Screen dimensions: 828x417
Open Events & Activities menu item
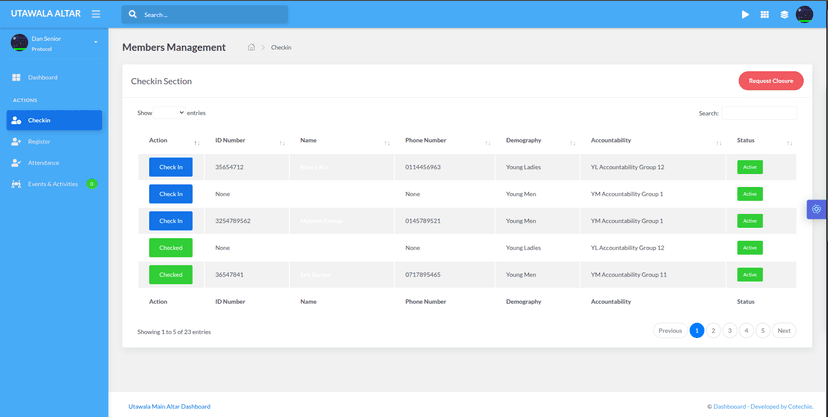[52, 184]
